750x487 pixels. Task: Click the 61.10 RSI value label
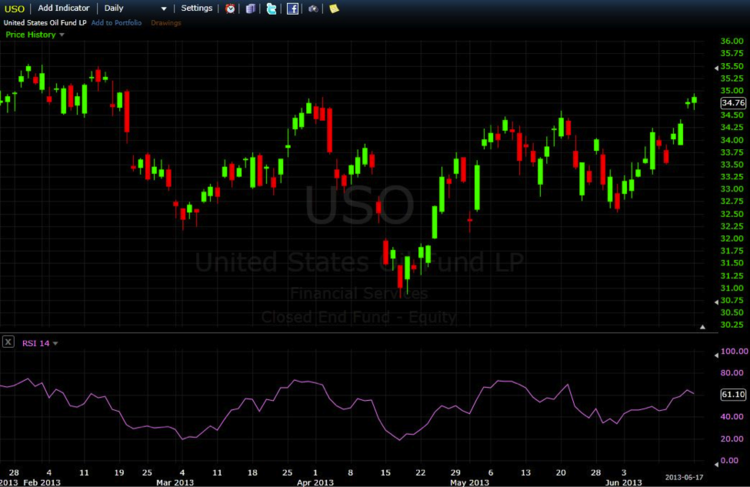click(732, 395)
